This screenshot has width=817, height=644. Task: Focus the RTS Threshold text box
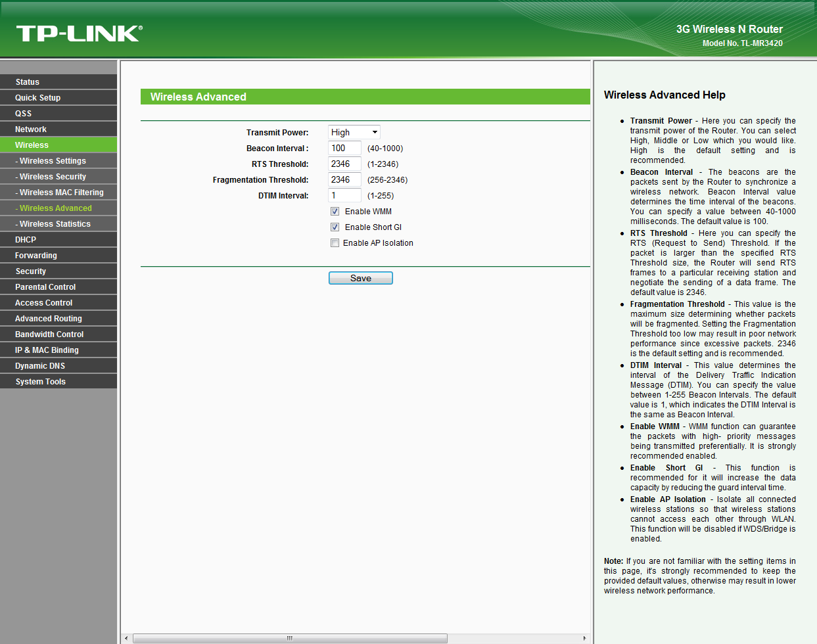344,164
